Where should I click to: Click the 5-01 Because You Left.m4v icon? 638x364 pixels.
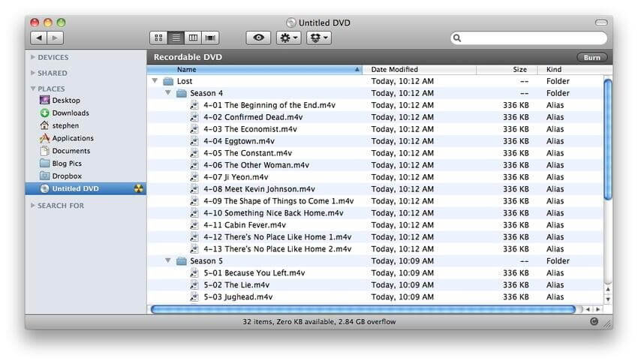click(194, 273)
